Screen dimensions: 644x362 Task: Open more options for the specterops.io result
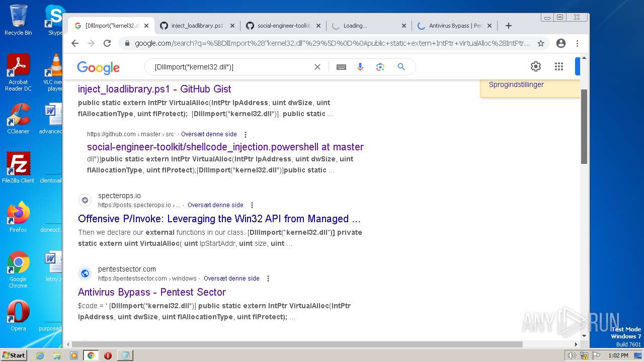point(252,205)
